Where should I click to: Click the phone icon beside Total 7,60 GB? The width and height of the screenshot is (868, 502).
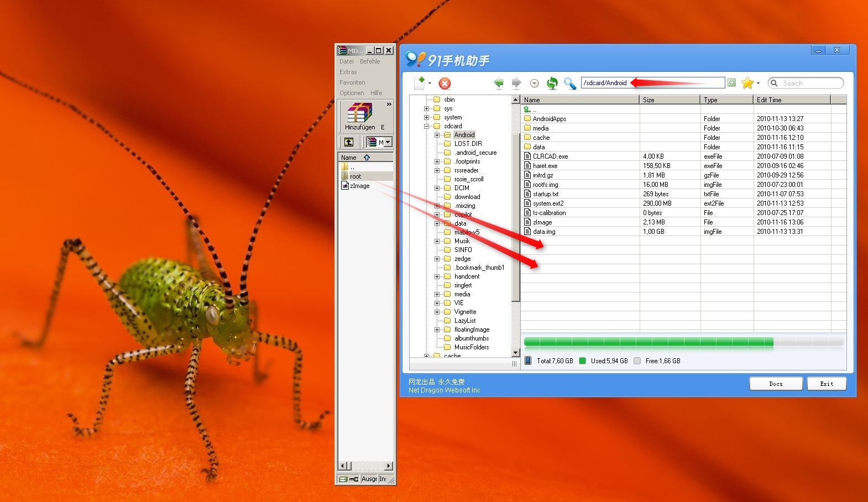[x=528, y=361]
